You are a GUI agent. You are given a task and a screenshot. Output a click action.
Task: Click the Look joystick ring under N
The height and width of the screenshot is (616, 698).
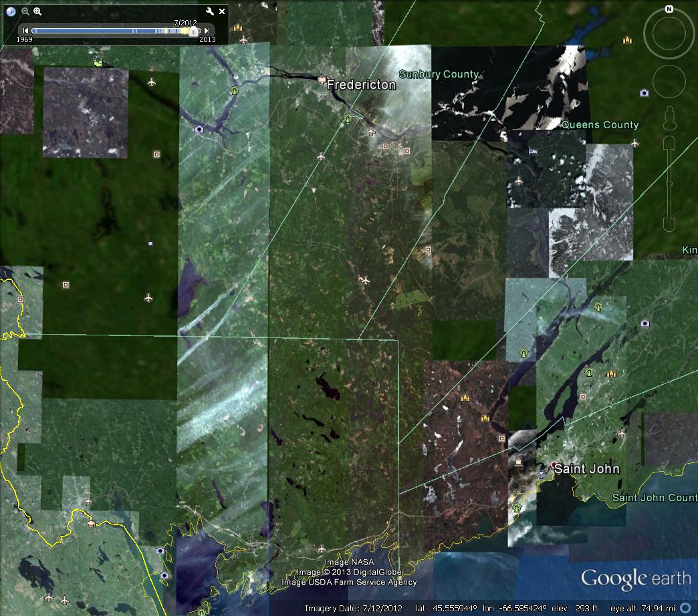click(x=669, y=35)
